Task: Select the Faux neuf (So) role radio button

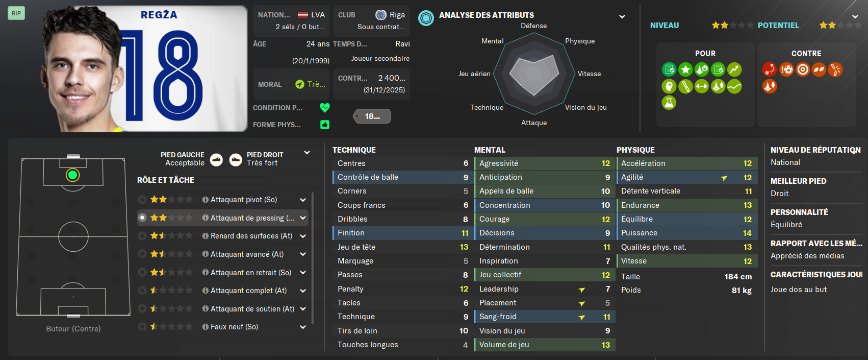Action: [142, 327]
